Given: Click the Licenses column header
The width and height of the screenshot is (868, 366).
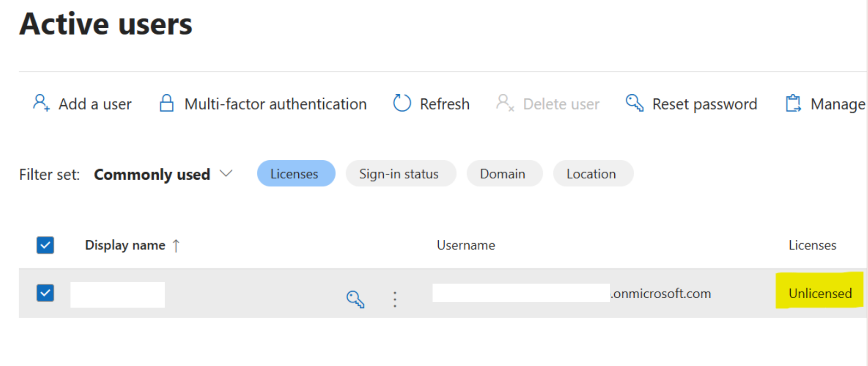Looking at the screenshot, I should coord(813,245).
